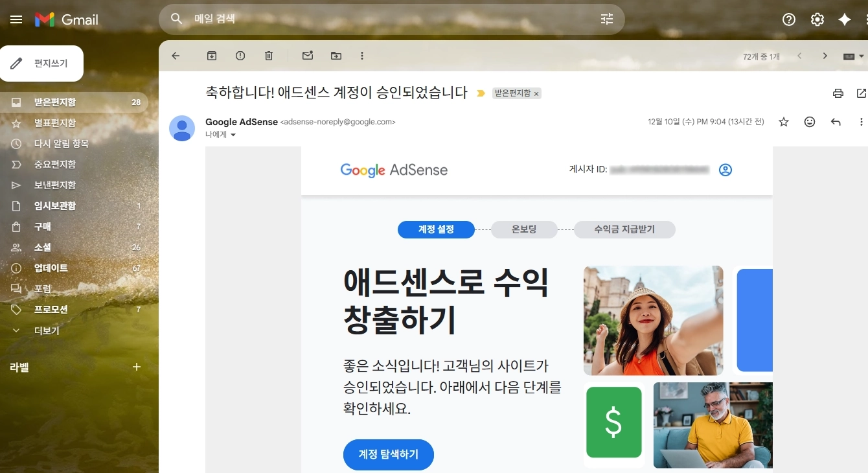Click the Google AdSense logo in email

(x=394, y=170)
